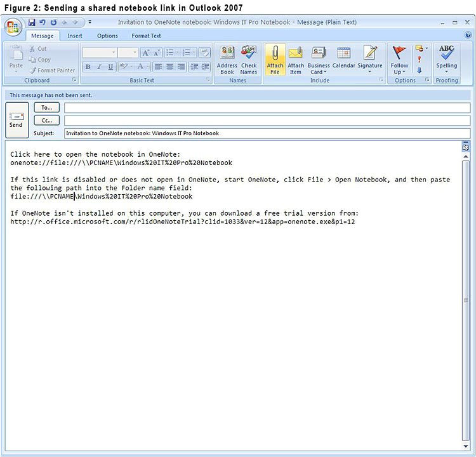
Task: Open the Format Text tab
Action: point(146,36)
